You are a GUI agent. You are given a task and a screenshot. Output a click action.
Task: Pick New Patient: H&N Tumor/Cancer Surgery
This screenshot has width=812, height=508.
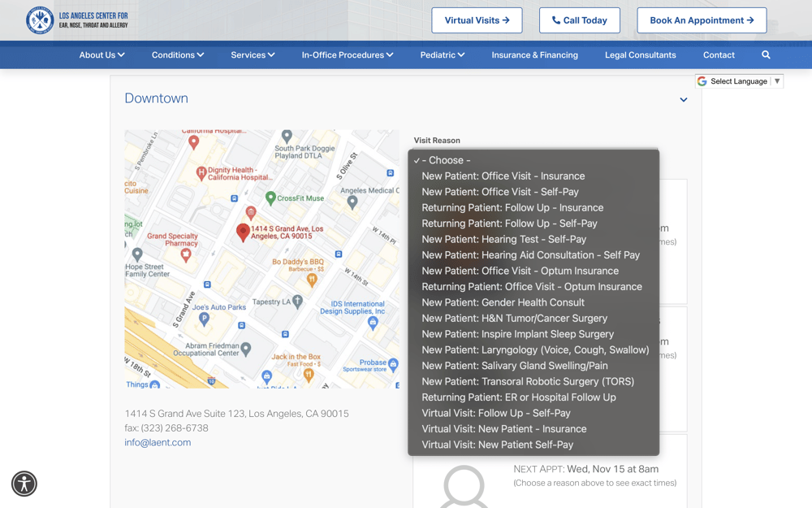pos(533,319)
